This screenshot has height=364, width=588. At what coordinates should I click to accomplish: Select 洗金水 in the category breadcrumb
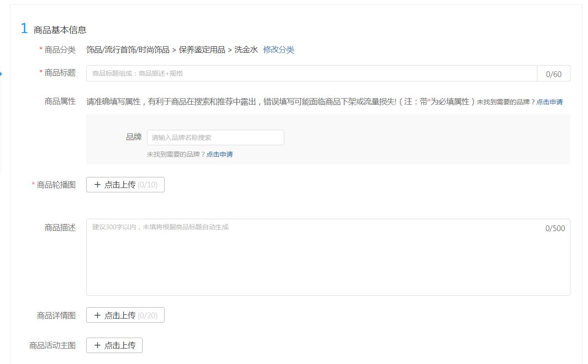pyautogui.click(x=245, y=50)
